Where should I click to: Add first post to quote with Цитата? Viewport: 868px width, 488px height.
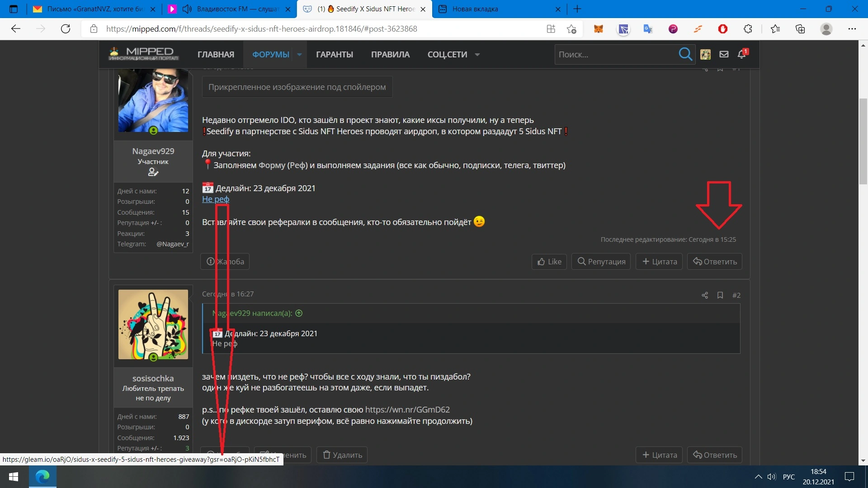coord(660,262)
